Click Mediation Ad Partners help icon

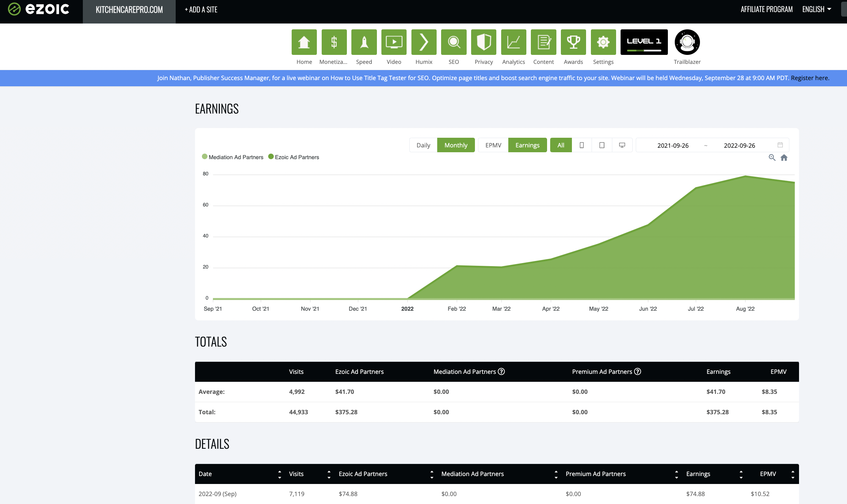coord(502,371)
